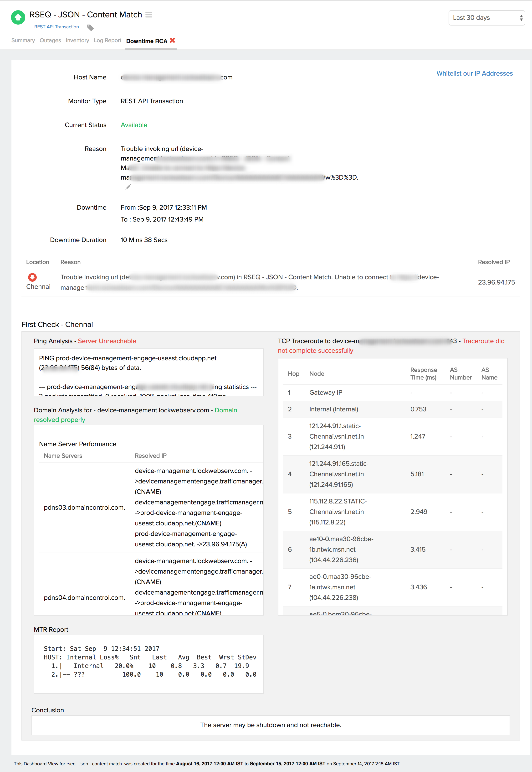Click the red down-arrow icon for Chennai location
Viewport: 532px width, 772px height.
[x=32, y=277]
